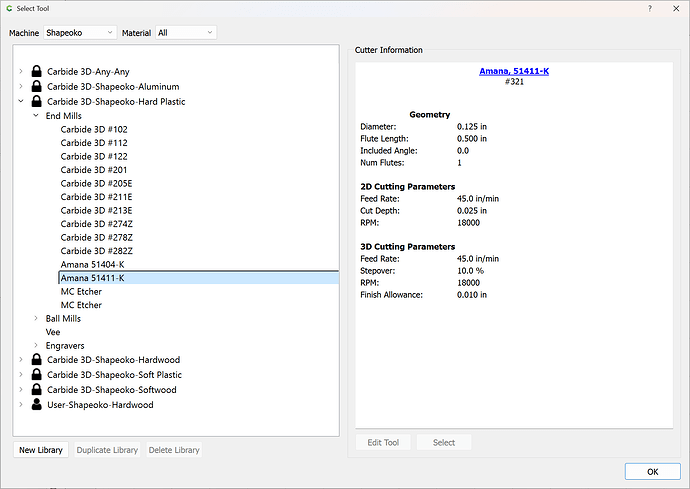The image size is (690, 489).
Task: Click user icon of User-Shapeoko-Hardwood library
Action: [37, 405]
